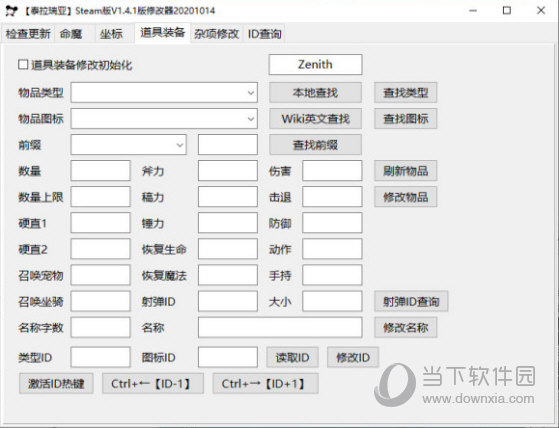The height and width of the screenshot is (428, 559).
Task: Open the ID查询 tab
Action: pyautogui.click(x=265, y=34)
